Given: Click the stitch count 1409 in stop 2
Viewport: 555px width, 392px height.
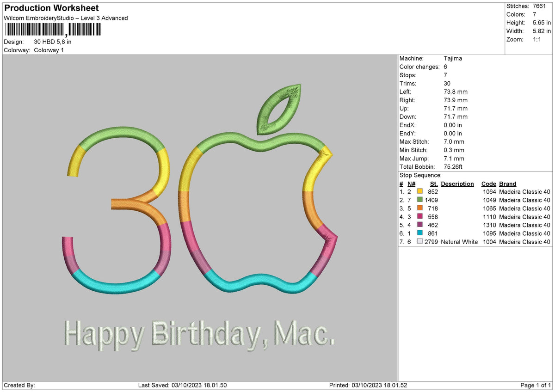Looking at the screenshot, I should (x=432, y=200).
